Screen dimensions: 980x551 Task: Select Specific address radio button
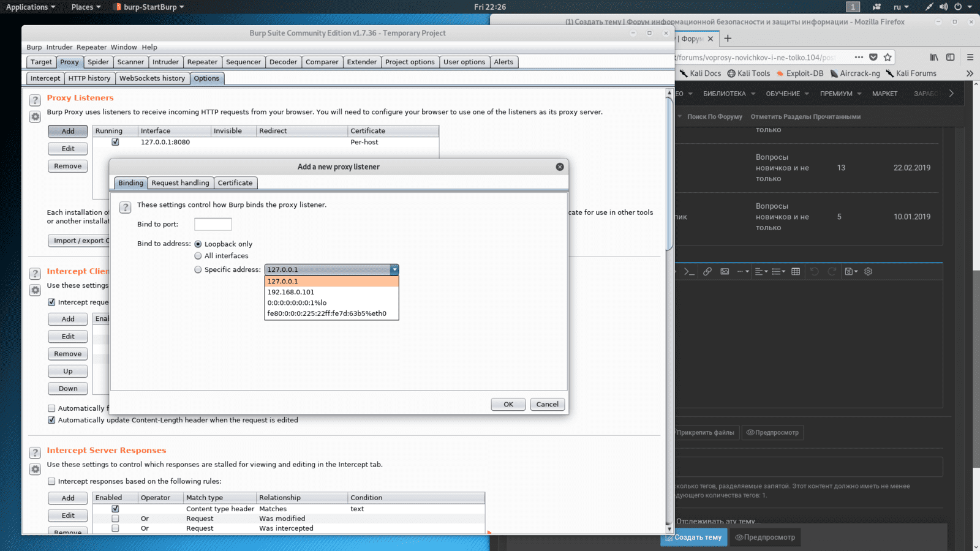(198, 269)
